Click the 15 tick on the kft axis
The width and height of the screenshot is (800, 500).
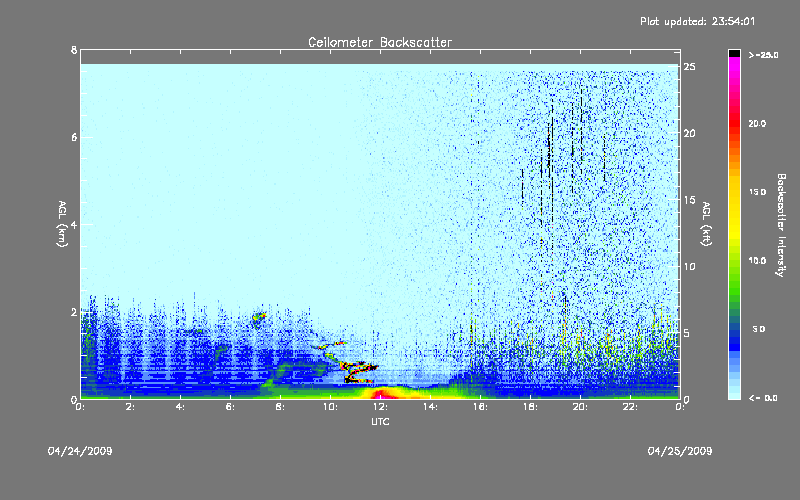click(x=690, y=200)
